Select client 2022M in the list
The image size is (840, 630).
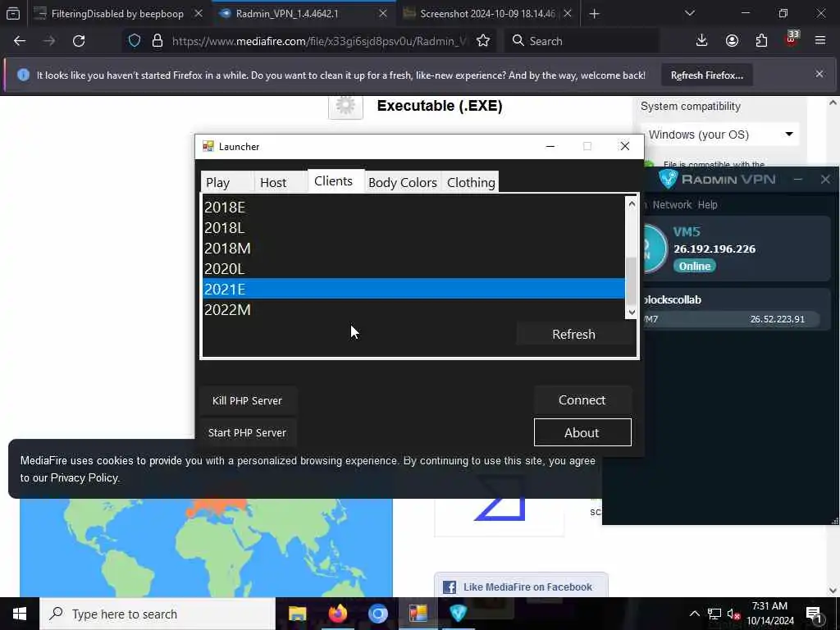(413, 309)
